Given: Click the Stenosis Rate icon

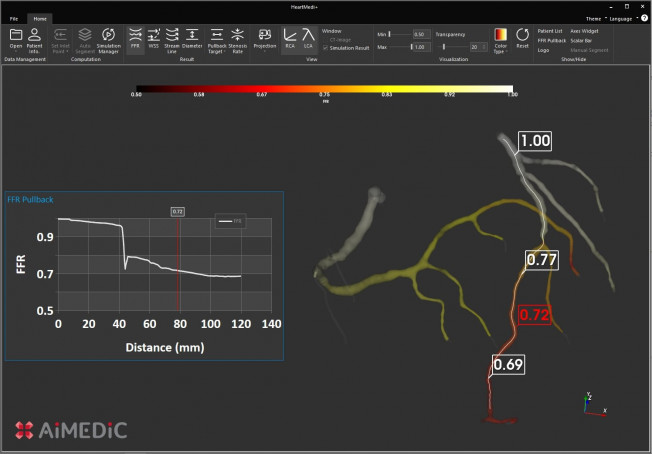Looking at the screenshot, I should pyautogui.click(x=237, y=39).
